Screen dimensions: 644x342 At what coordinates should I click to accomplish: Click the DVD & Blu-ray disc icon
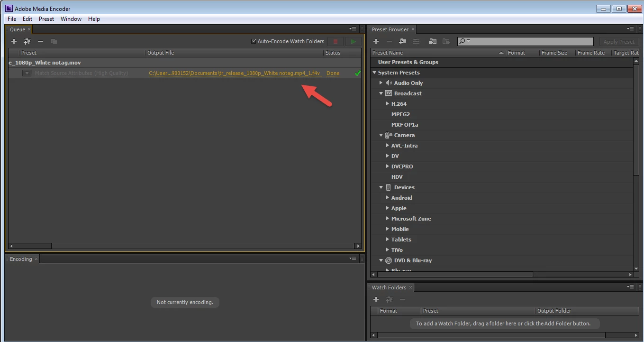pos(389,260)
